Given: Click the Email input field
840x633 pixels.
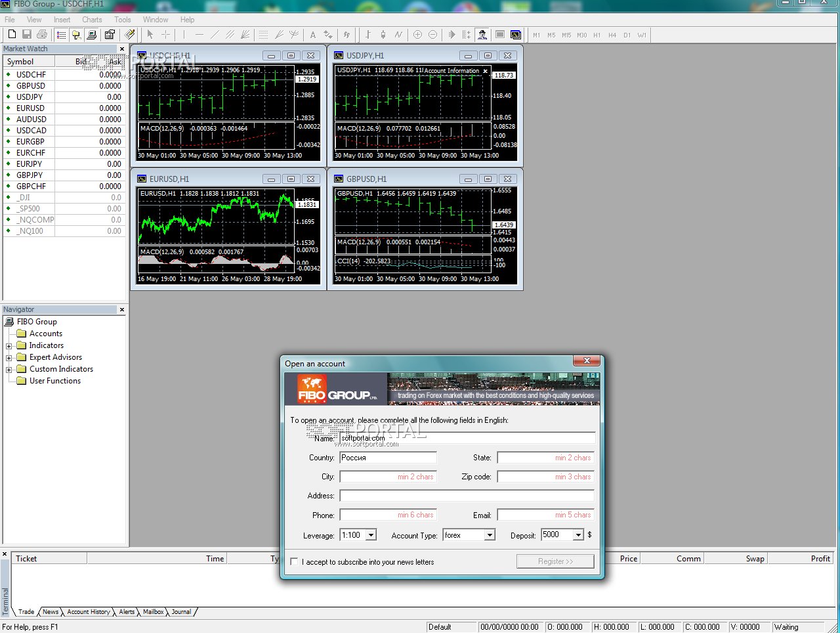Looking at the screenshot, I should coord(546,515).
